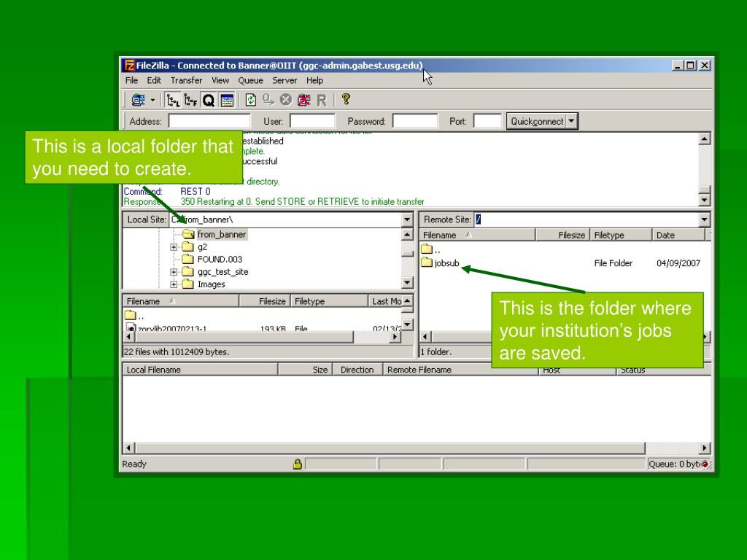Click the Direction queue column header
747x560 pixels.
pos(357,370)
